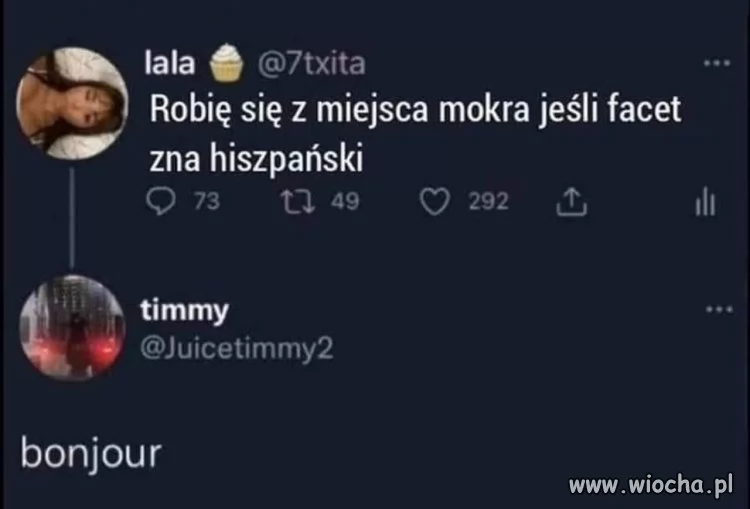Click the display name timmy
Viewport: 750px width, 509px height.
185,311
